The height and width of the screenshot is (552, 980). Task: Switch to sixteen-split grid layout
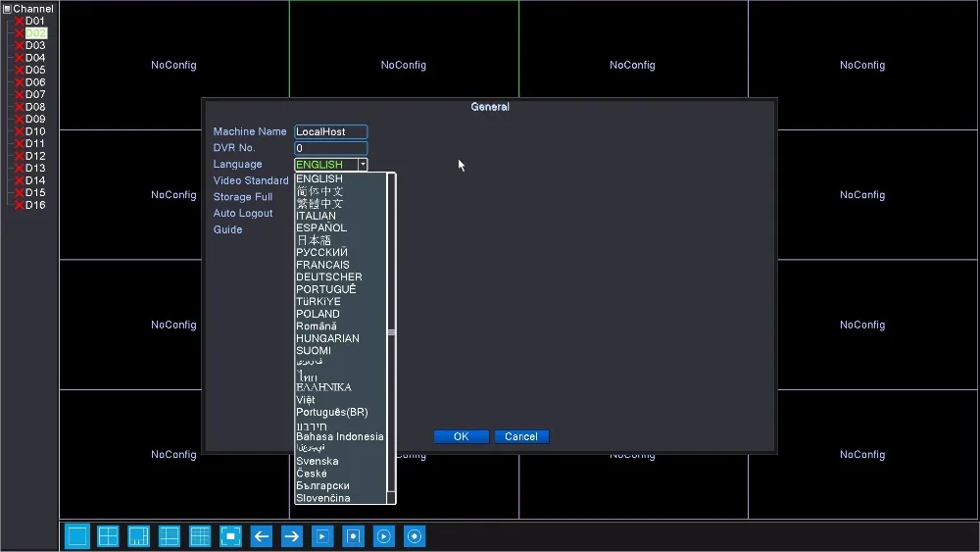[200, 535]
